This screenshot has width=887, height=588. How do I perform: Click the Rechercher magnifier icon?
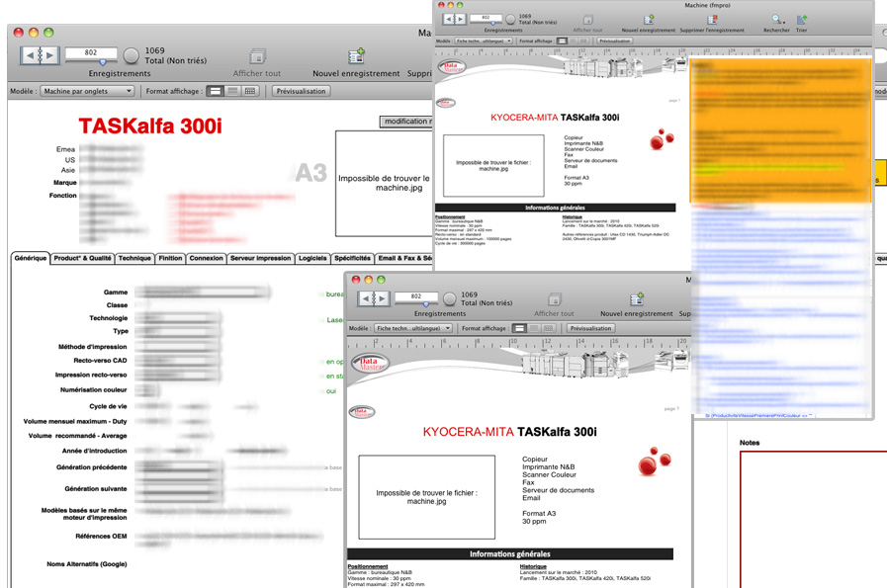[777, 19]
